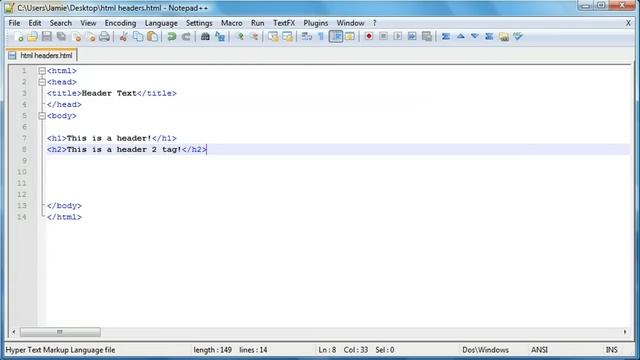Image resolution: width=640 pixels, height=360 pixels.
Task: Toggle synchronize horizontal scrolling icon
Action: pyautogui.click(x=287, y=37)
